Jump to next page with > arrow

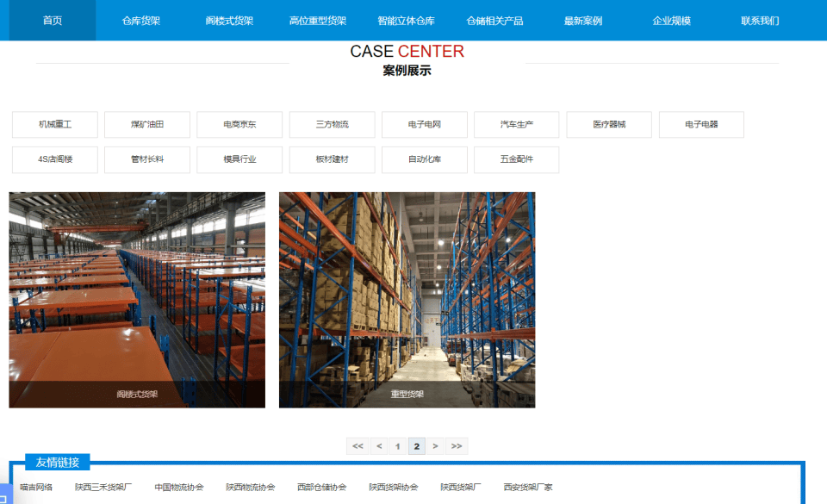[x=436, y=446]
